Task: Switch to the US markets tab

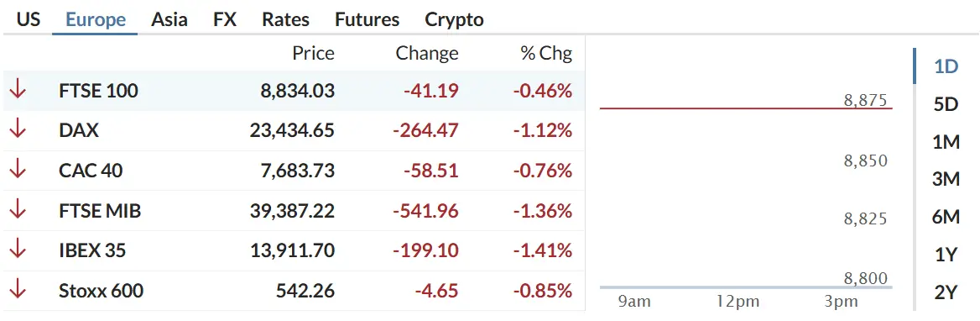Action: 29,19
